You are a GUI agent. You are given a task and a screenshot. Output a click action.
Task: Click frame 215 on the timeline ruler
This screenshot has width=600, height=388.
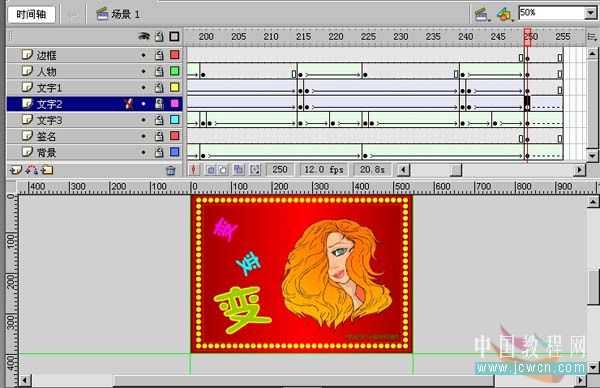(303, 37)
